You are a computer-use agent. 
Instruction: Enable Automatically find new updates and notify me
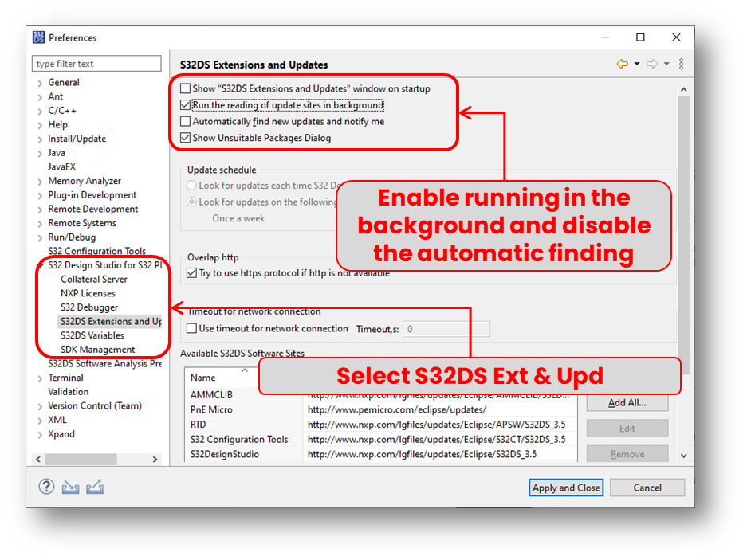click(x=185, y=121)
